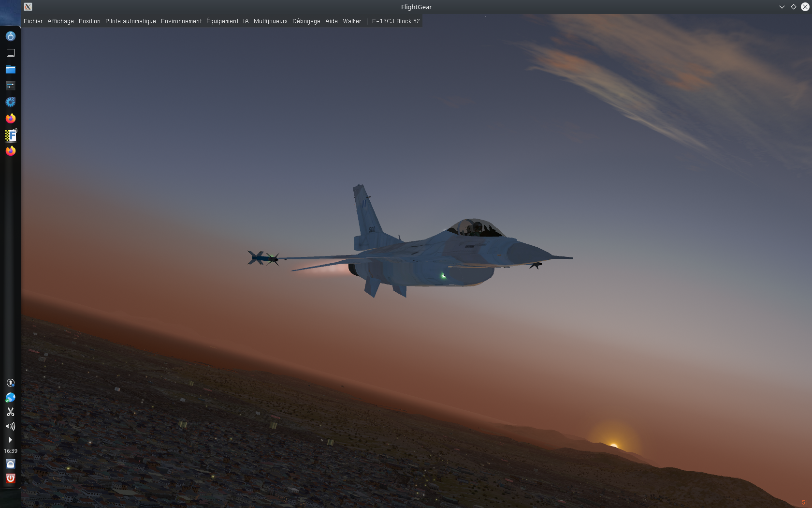Open the Position menu
Screen dimensions: 812x508
tap(90, 21)
